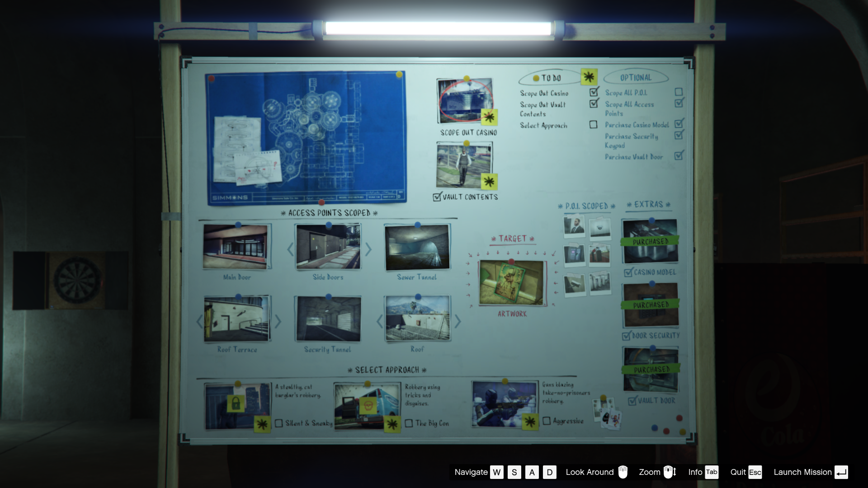
Task: Click the Door Security purchased icon
Action: pos(650,305)
